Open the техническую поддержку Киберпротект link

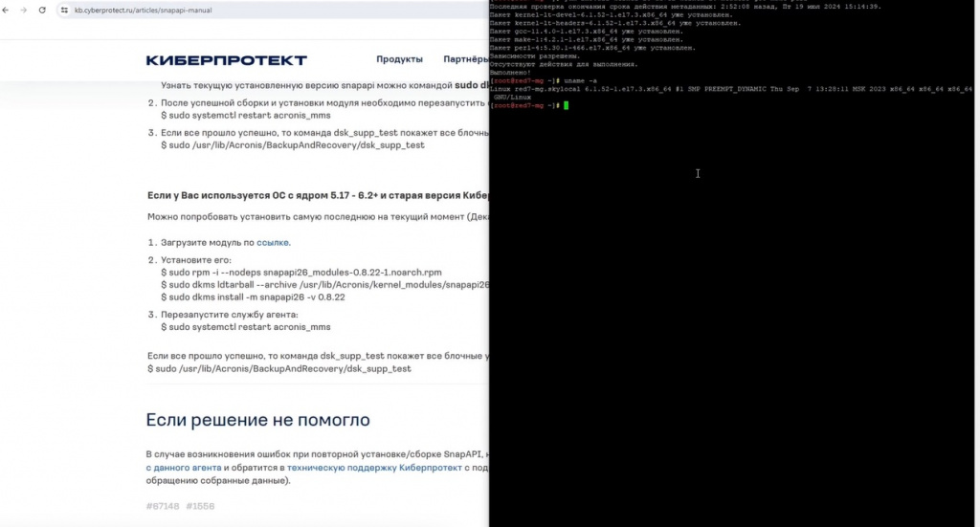click(374, 467)
